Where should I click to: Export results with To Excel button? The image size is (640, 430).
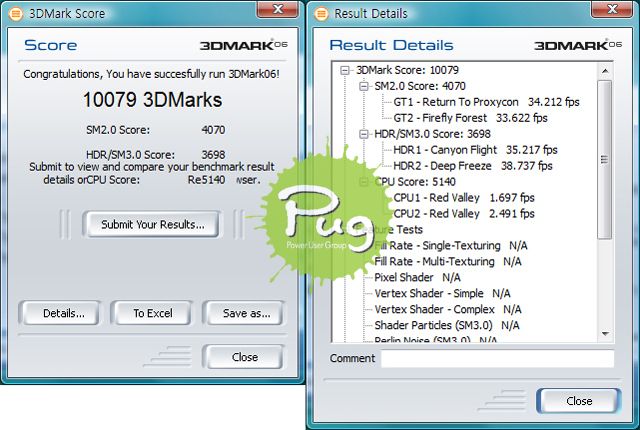pyautogui.click(x=152, y=313)
